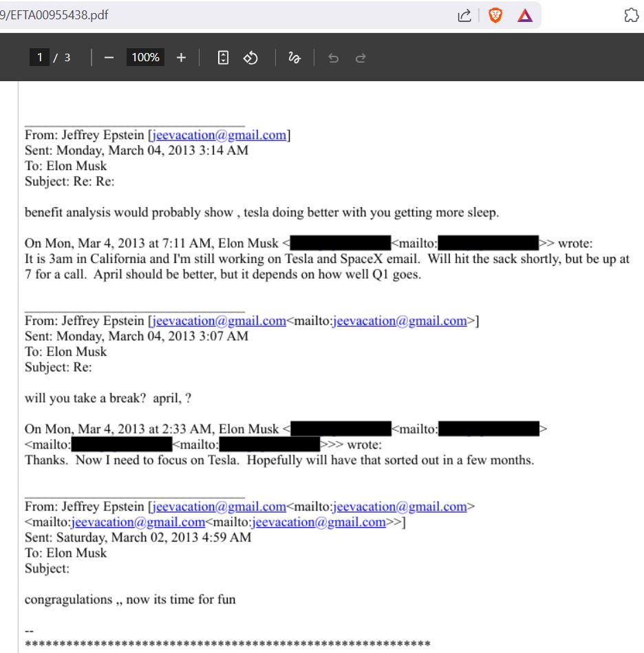The height and width of the screenshot is (653, 644).
Task: Open Brave Rewards triangle icon
Action: [525, 15]
